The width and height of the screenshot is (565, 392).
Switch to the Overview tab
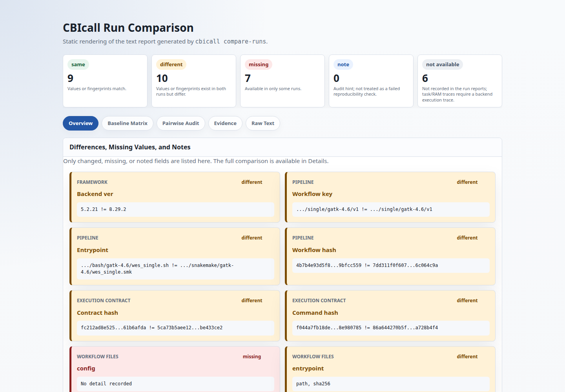80,123
